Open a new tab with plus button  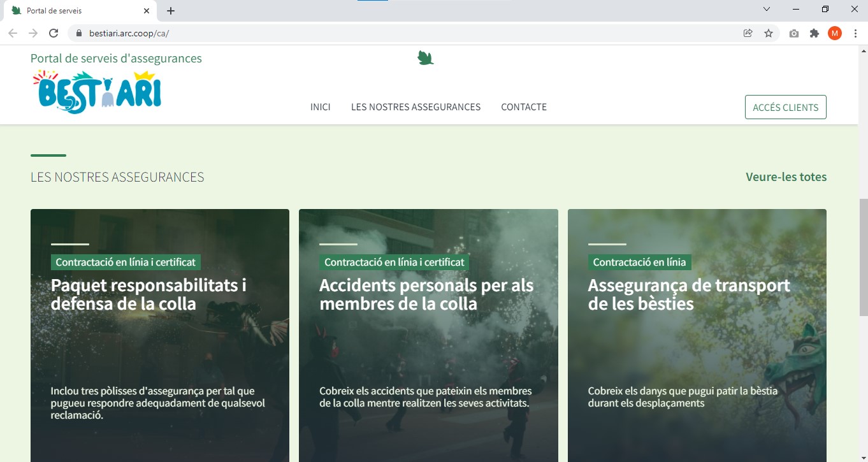tap(171, 11)
